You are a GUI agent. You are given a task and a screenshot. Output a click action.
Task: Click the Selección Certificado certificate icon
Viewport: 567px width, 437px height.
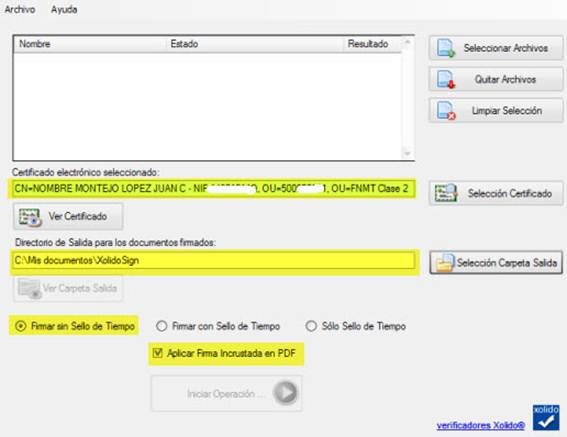[446, 193]
